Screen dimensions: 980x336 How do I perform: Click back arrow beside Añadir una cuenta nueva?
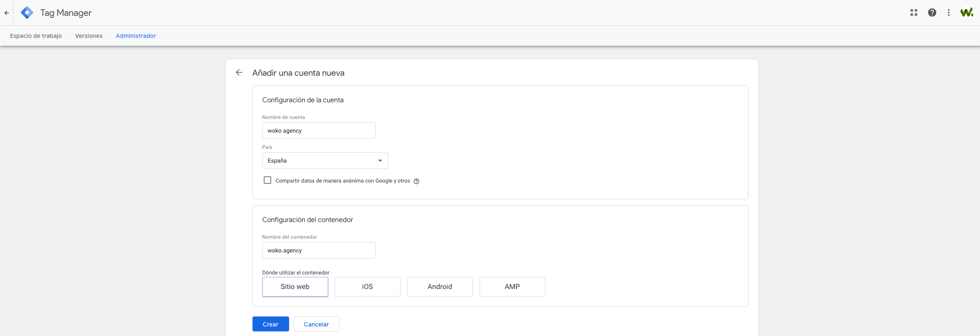point(239,73)
